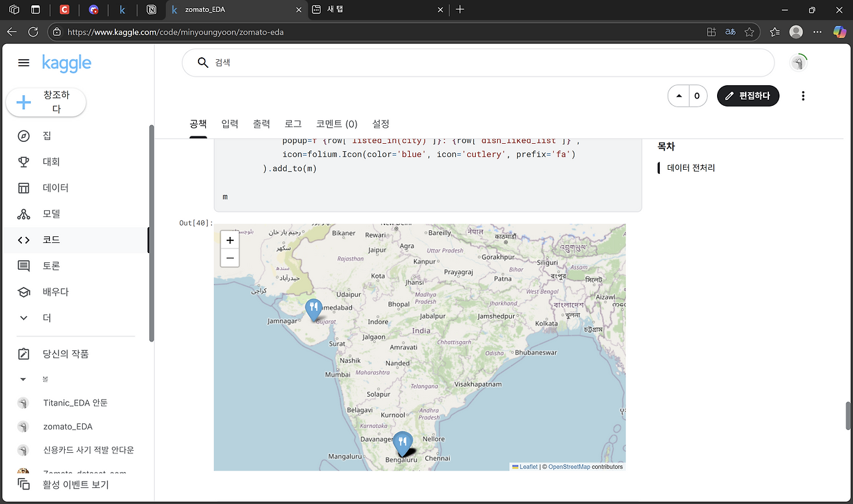Open the 모델 network icon

(x=24, y=214)
